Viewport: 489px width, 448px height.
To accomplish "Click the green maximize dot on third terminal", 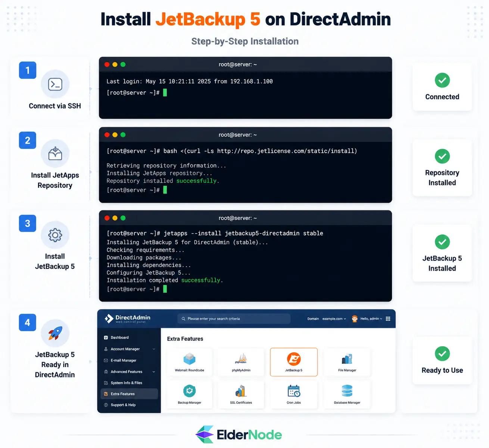I will pyautogui.click(x=123, y=218).
